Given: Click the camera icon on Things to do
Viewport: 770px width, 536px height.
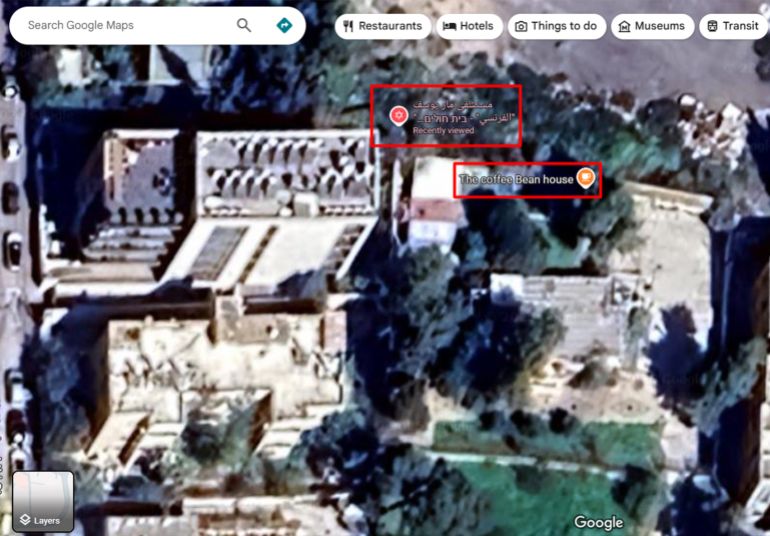Looking at the screenshot, I should click(521, 26).
